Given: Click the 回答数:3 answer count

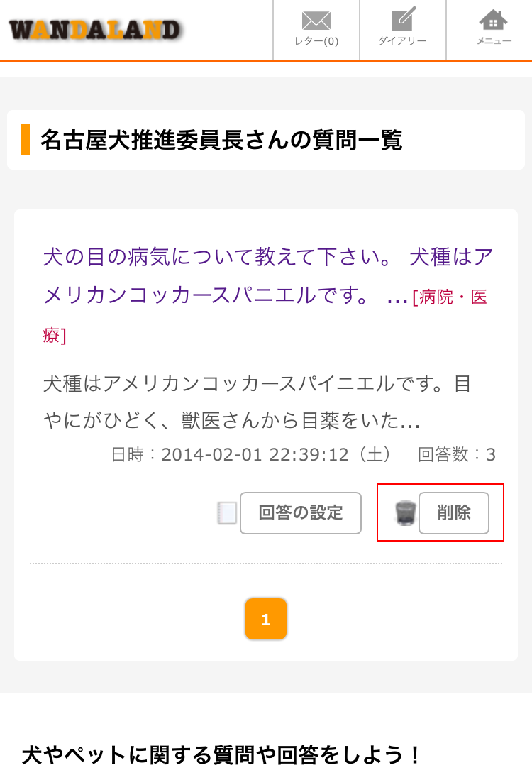Looking at the screenshot, I should [x=456, y=454].
